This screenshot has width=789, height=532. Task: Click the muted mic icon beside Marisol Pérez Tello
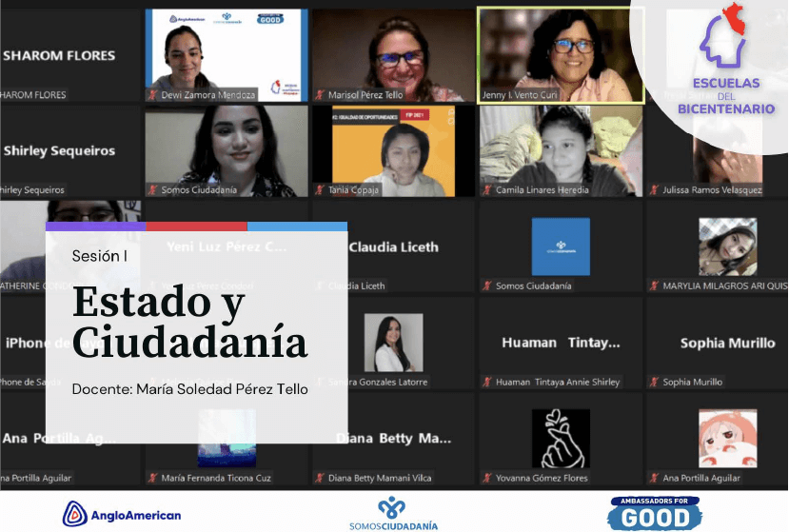point(320,94)
